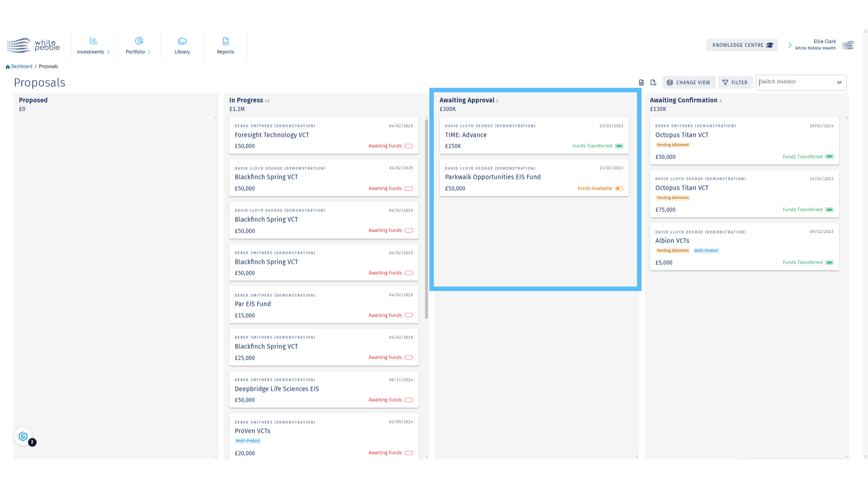Click the Investments navigation icon
This screenshot has width=868, height=488.
[x=93, y=41]
